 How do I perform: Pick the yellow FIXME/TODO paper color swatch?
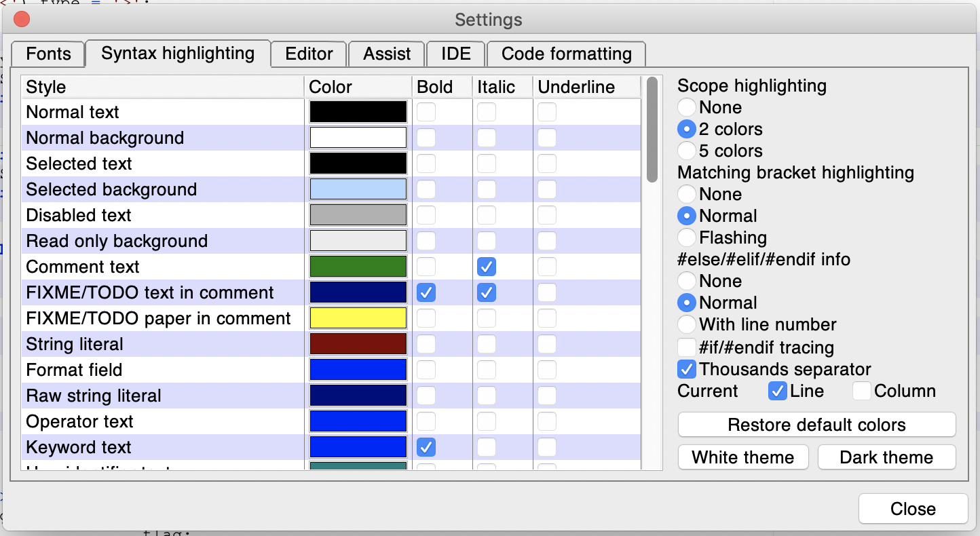(x=358, y=318)
